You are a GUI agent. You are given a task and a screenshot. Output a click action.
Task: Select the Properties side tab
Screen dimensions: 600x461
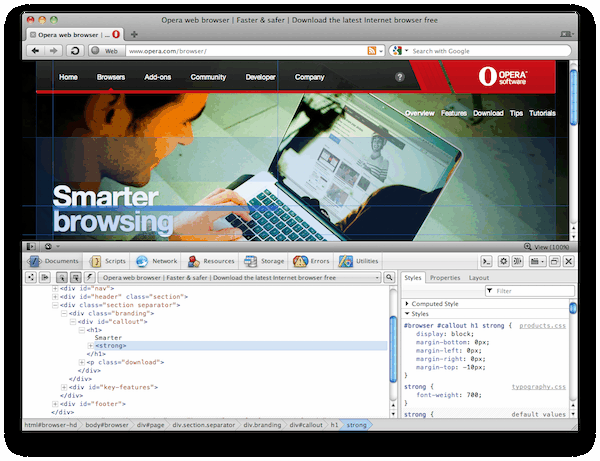[445, 278]
